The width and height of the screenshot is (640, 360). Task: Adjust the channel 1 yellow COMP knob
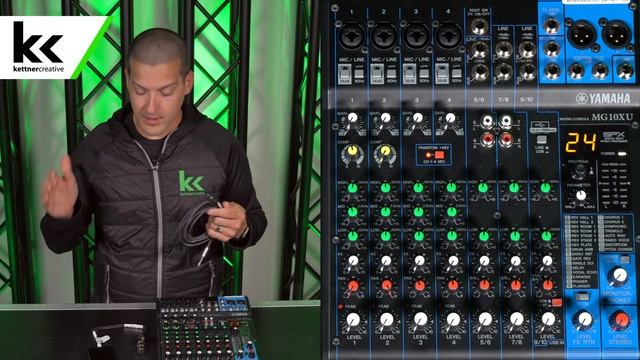tap(352, 151)
